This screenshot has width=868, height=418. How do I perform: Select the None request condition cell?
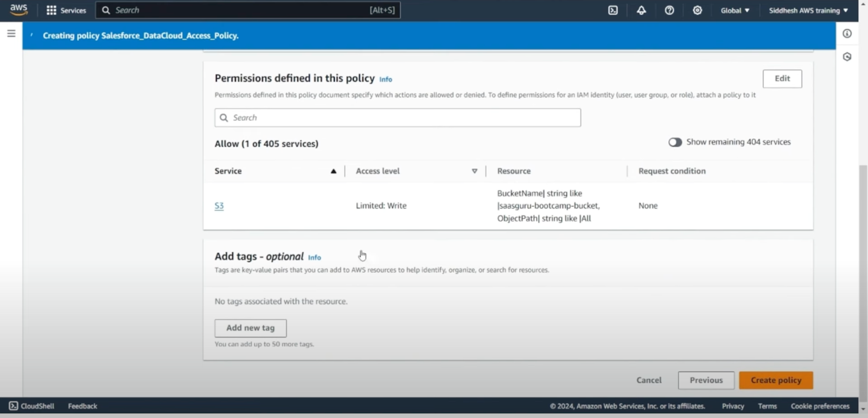648,206
